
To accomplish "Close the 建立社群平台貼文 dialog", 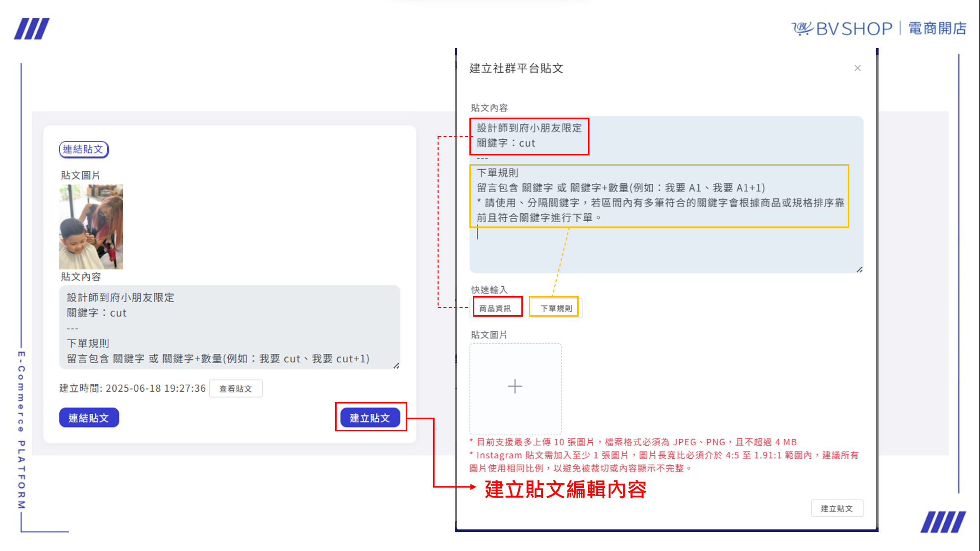I will [x=857, y=68].
